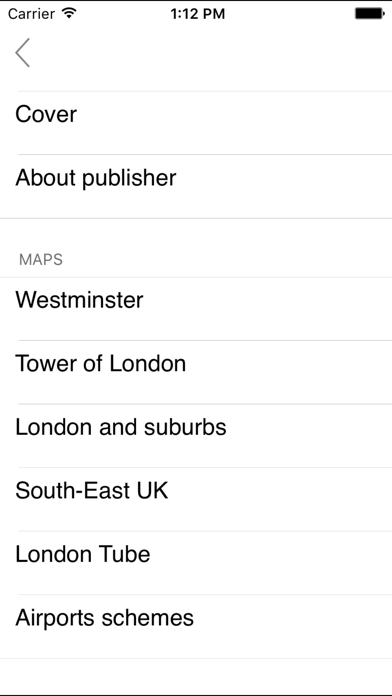Tap the Wi-Fi signal icon
This screenshot has height=696, width=392.
point(69,13)
